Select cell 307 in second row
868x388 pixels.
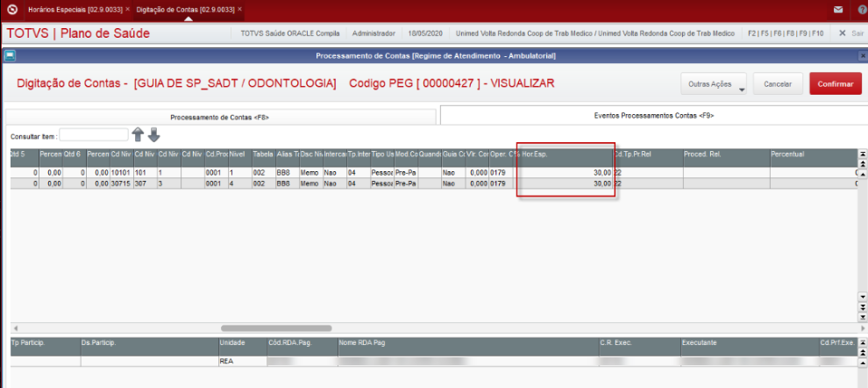click(x=145, y=183)
